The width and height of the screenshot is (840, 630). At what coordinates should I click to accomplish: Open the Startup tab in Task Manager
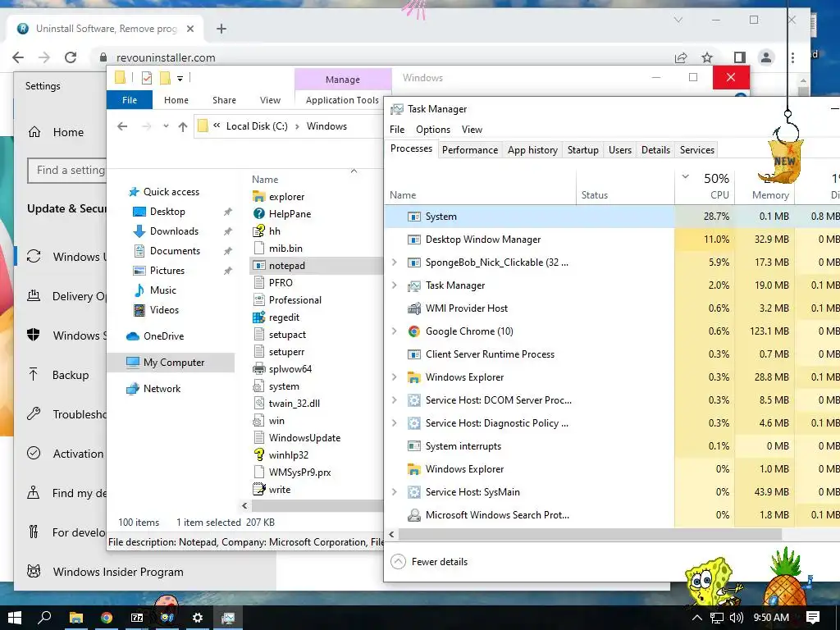[x=583, y=150]
